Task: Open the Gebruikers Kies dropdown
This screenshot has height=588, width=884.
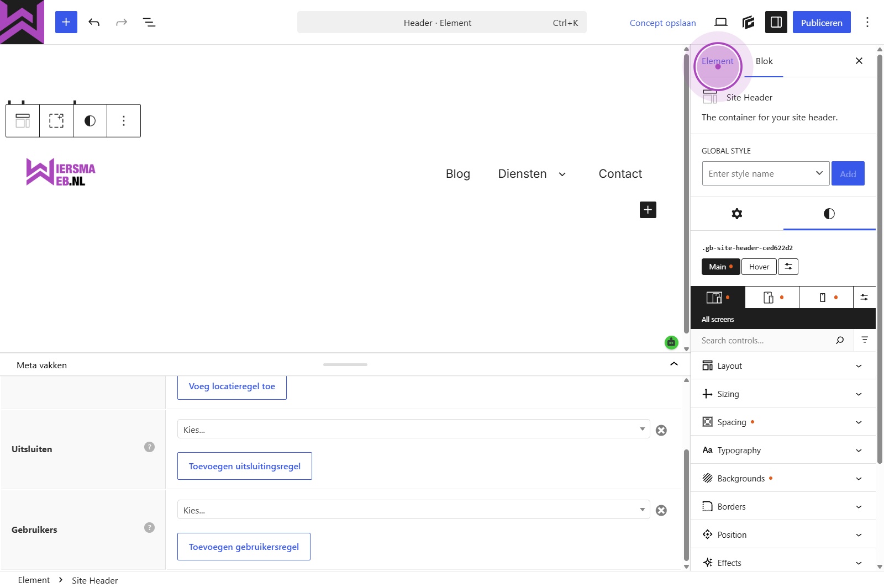Action: (413, 510)
